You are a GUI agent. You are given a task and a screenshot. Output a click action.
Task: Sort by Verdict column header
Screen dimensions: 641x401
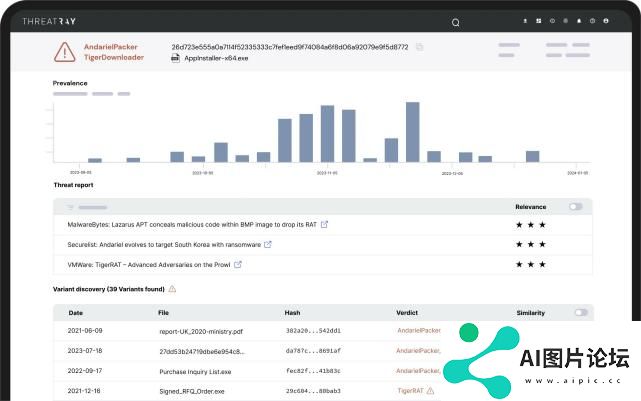tap(407, 313)
